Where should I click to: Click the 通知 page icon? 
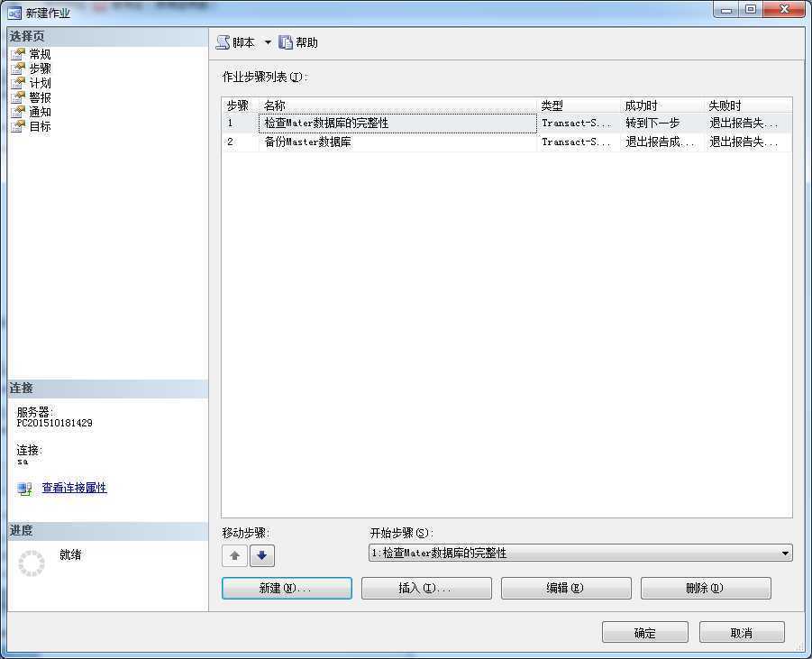pyautogui.click(x=18, y=112)
